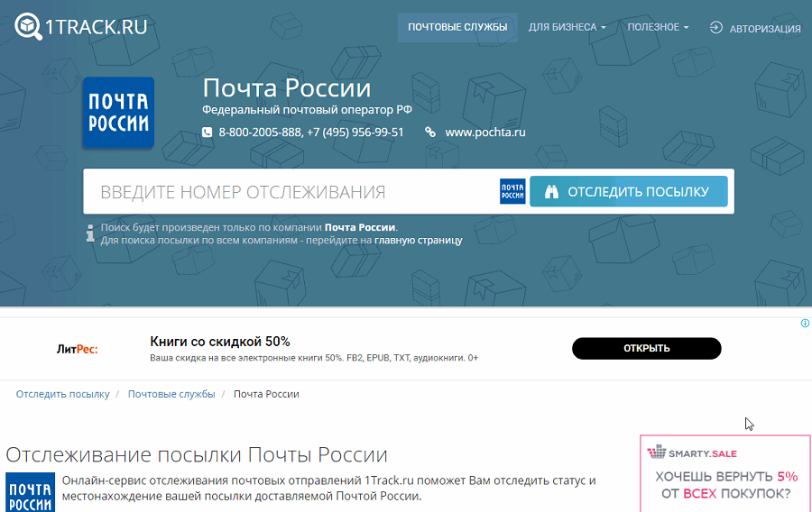
Task: Open the Авторизация login link
Action: [x=765, y=29]
